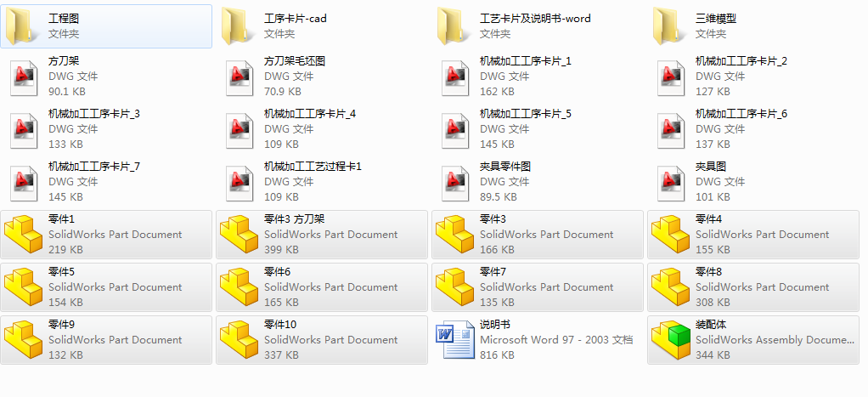Select the SolidWorks part icon of 零件8

[670, 288]
